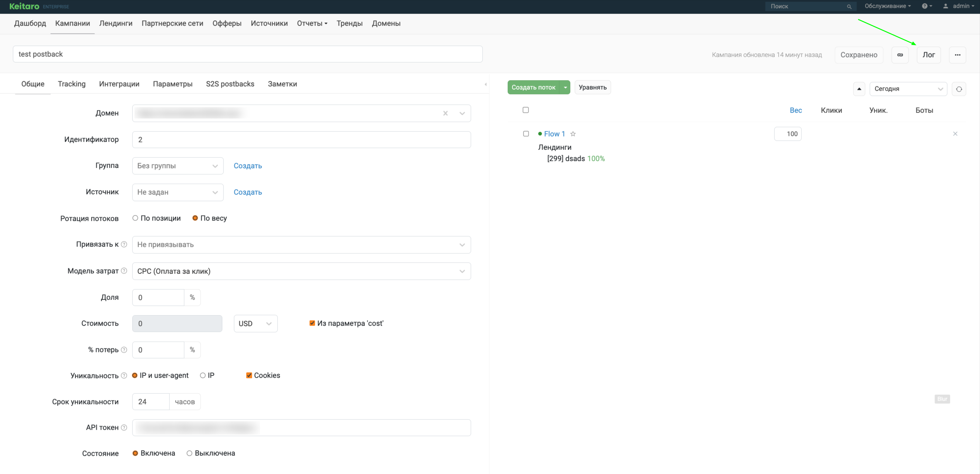The height and width of the screenshot is (474, 980).
Task: Show help for Привязать к field
Action: point(124,245)
